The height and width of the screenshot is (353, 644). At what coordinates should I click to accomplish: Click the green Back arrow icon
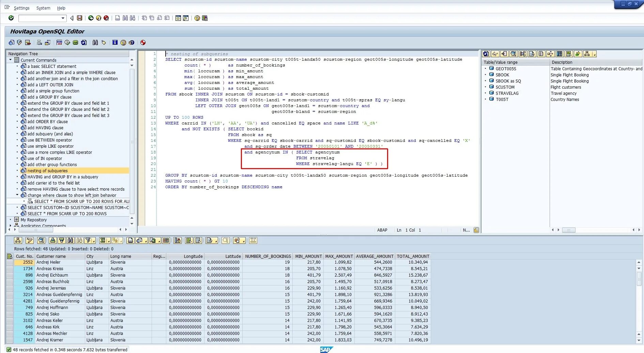[91, 18]
